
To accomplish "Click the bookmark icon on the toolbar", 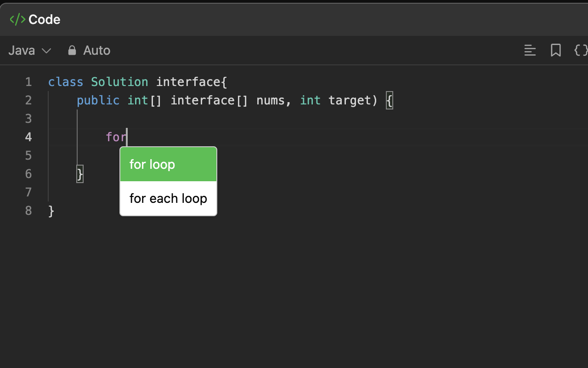I will (555, 50).
